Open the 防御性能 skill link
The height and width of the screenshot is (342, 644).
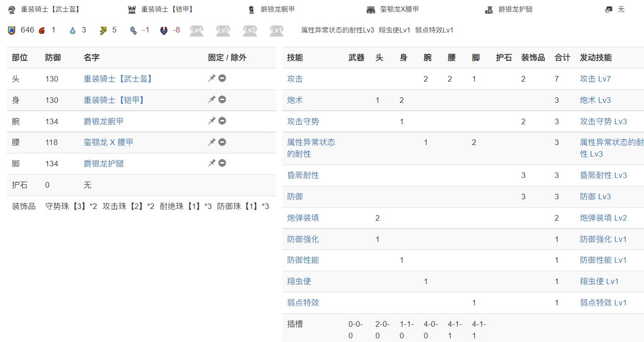click(303, 260)
